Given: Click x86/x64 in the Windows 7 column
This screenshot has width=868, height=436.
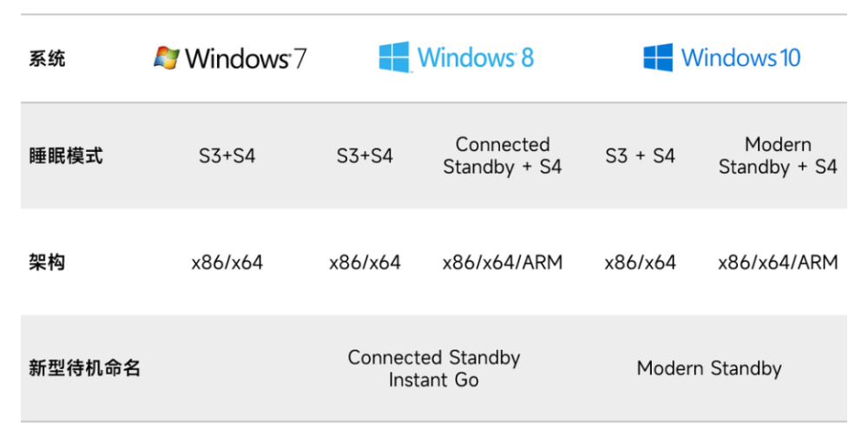Looking at the screenshot, I should [x=227, y=262].
